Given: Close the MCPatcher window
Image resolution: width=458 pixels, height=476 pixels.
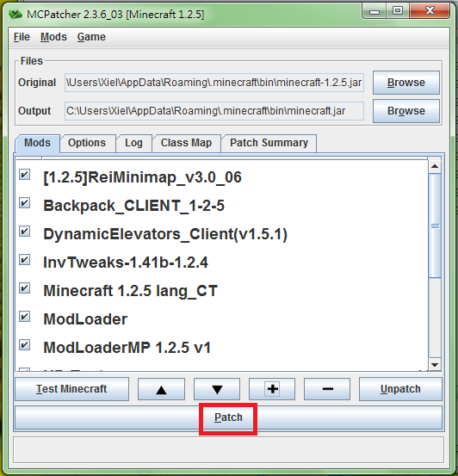Looking at the screenshot, I should [430, 11].
